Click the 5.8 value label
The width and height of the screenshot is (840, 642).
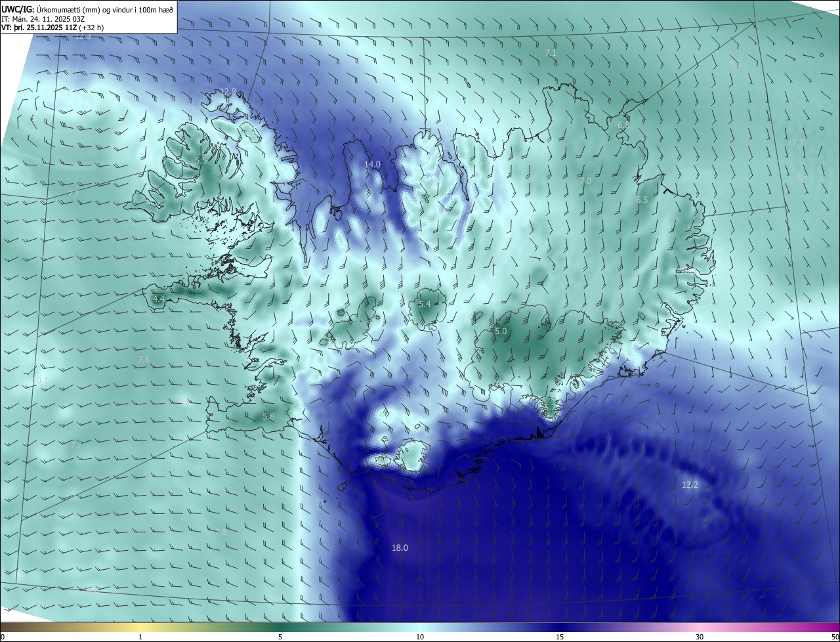268,416
